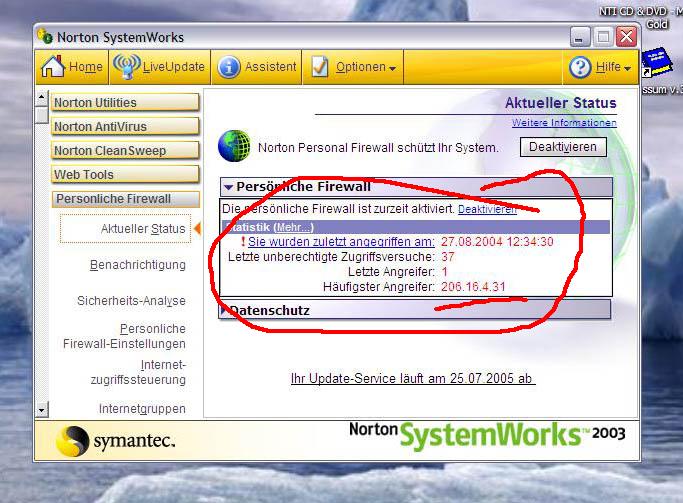Click the Home house icon
The height and width of the screenshot is (503, 683).
pos(53,67)
